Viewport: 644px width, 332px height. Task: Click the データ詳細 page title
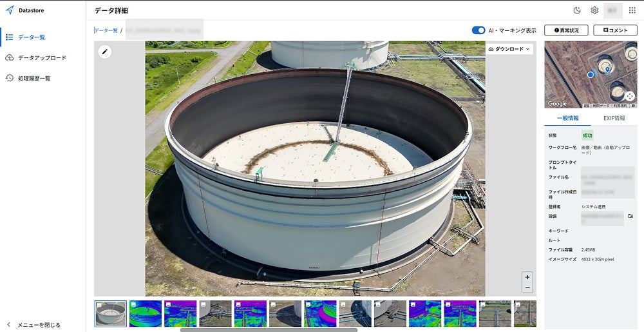click(111, 11)
